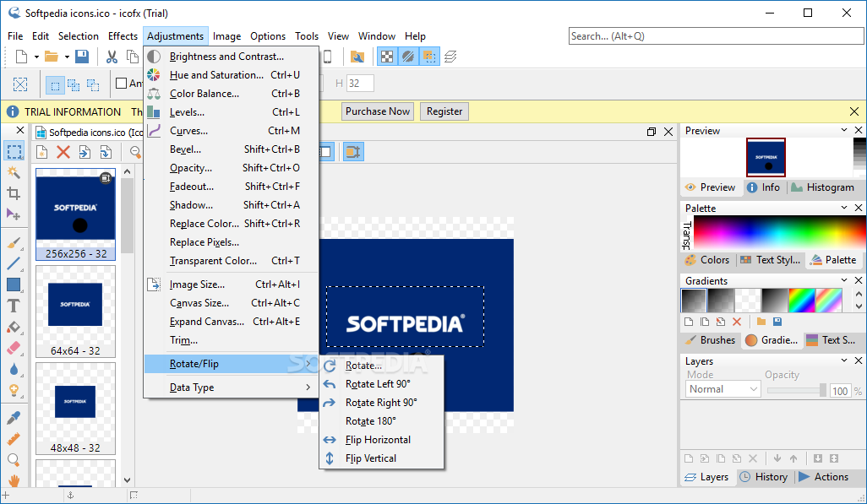This screenshot has width=867, height=504.
Task: Click the Open folder icon in toolbar
Action: tap(52, 57)
